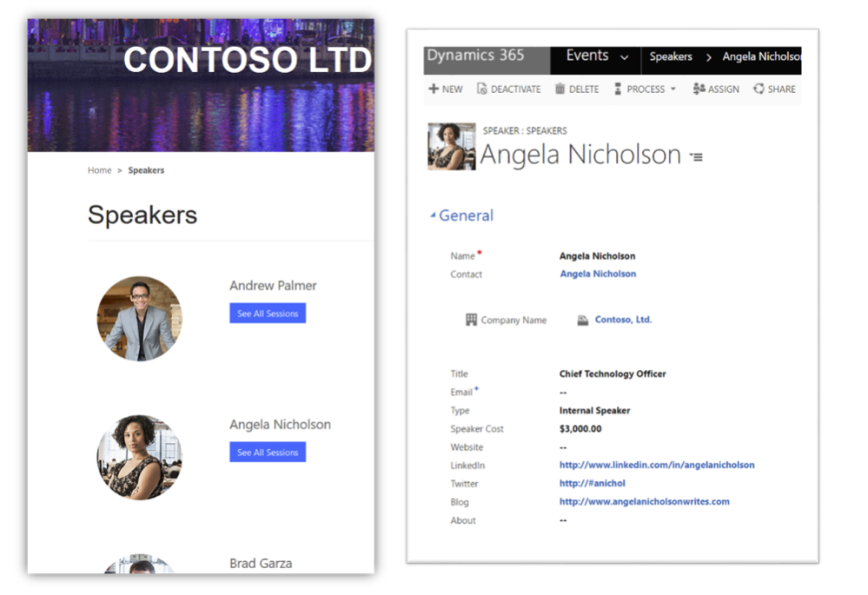Click the speaker record photo in Dynamics
This screenshot has height=595, width=868.
pos(452,146)
